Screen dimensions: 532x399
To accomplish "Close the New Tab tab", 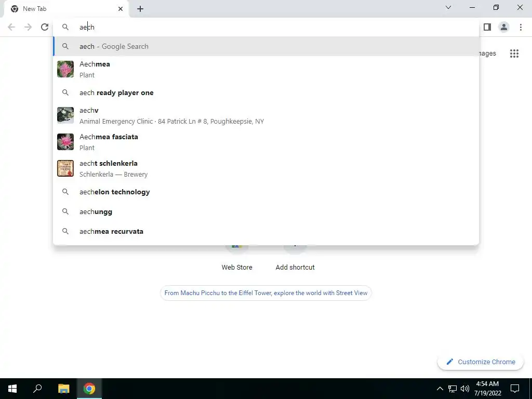I will coord(121,9).
